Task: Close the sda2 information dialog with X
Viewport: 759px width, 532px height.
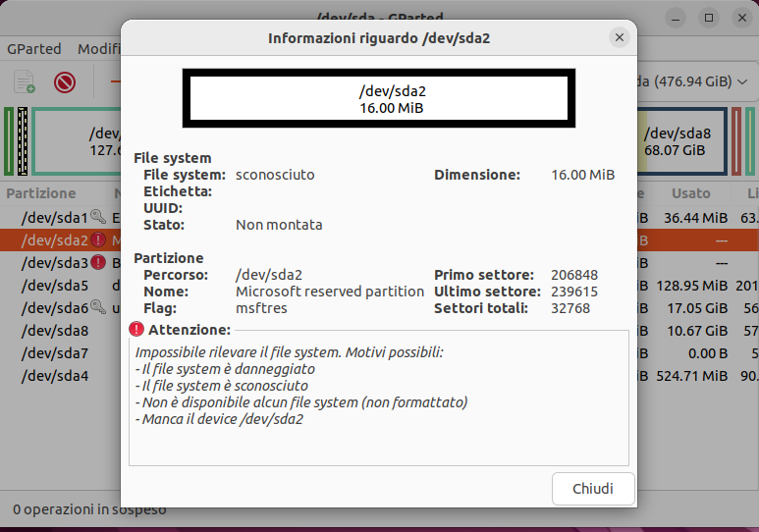Action: click(620, 37)
